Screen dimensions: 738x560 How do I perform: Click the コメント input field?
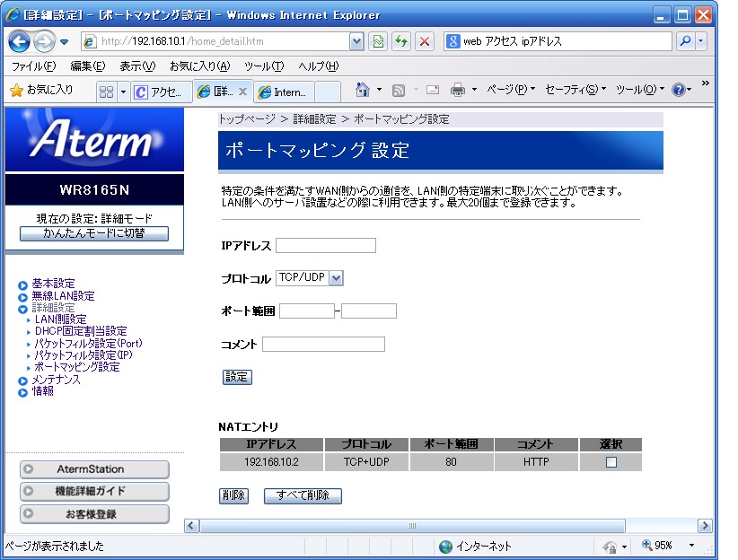click(323, 345)
